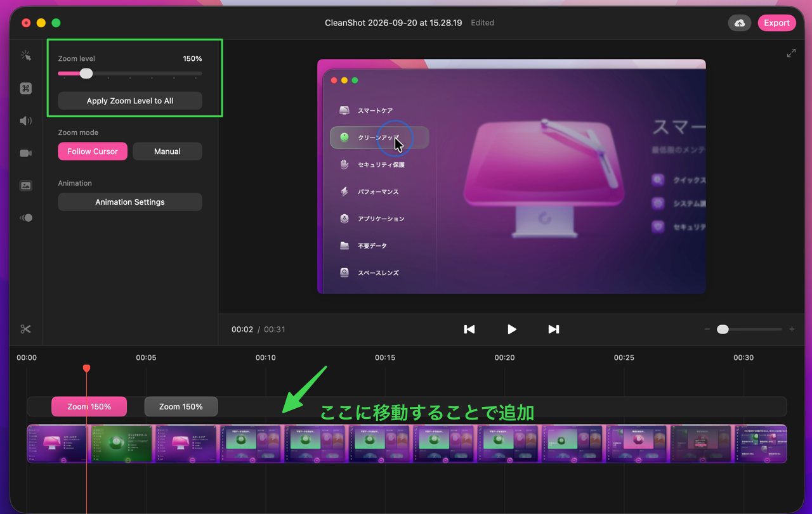Adjust the Zoom level slider knob

(86, 74)
